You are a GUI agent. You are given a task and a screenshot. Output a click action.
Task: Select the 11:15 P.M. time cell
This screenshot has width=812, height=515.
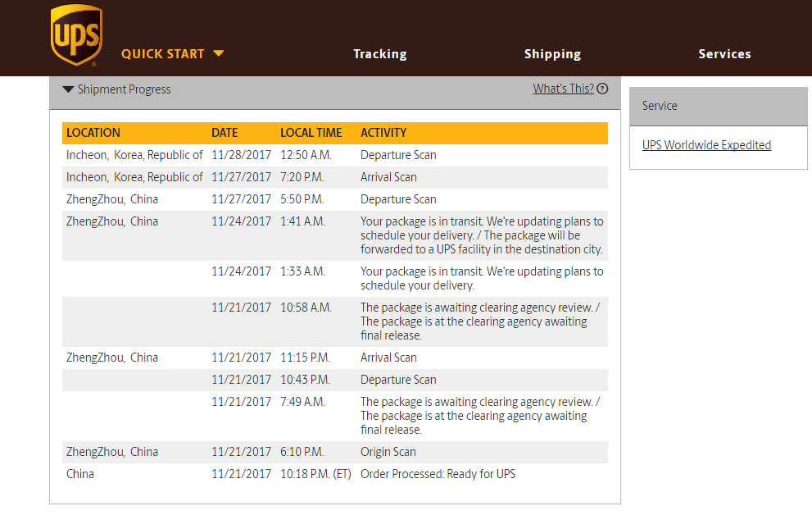tap(305, 358)
